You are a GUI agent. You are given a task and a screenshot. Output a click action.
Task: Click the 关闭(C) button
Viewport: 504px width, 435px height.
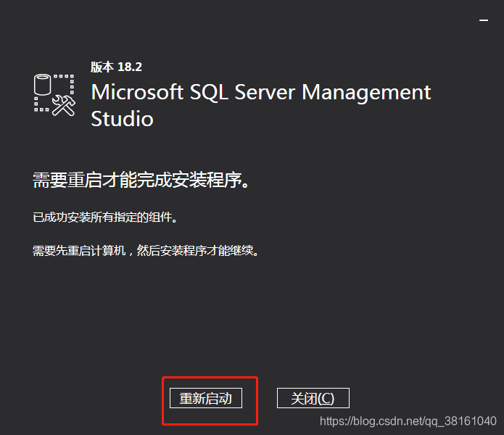tap(313, 398)
